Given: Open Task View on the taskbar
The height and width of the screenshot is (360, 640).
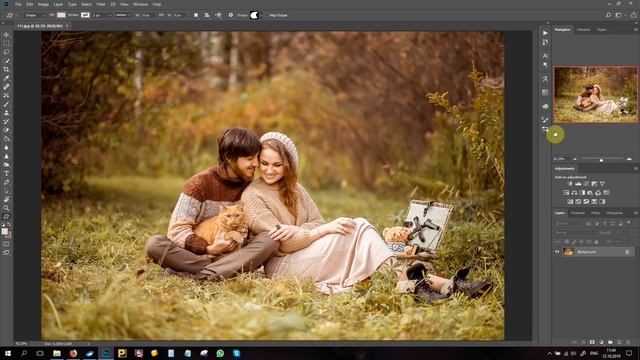Looking at the screenshot, I should tap(40, 353).
